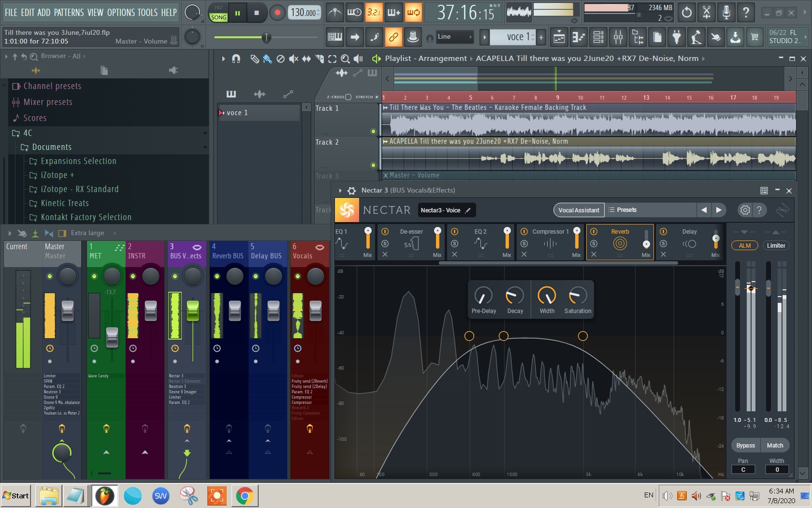This screenshot has height=508, width=812.
Task: Expand the Documents folder in the Browser
Action: coord(52,147)
